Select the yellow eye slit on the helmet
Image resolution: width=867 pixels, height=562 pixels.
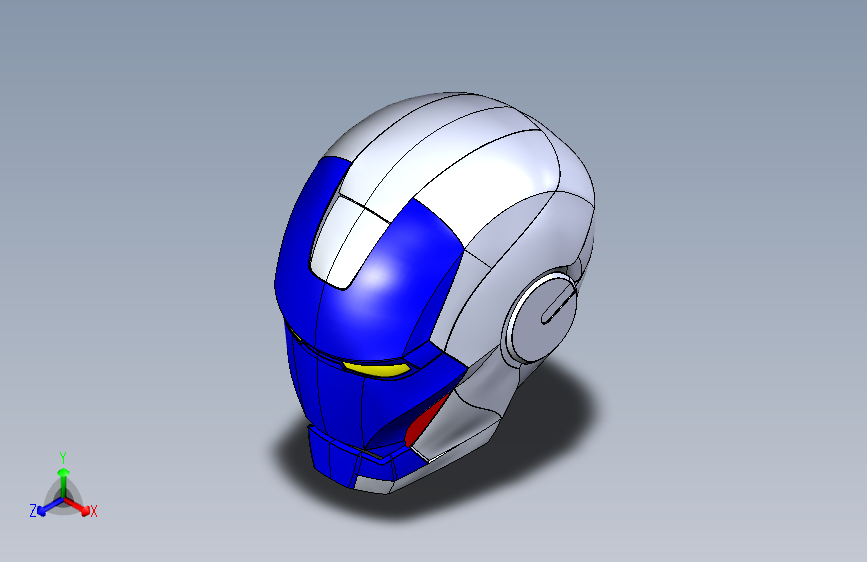point(376,368)
